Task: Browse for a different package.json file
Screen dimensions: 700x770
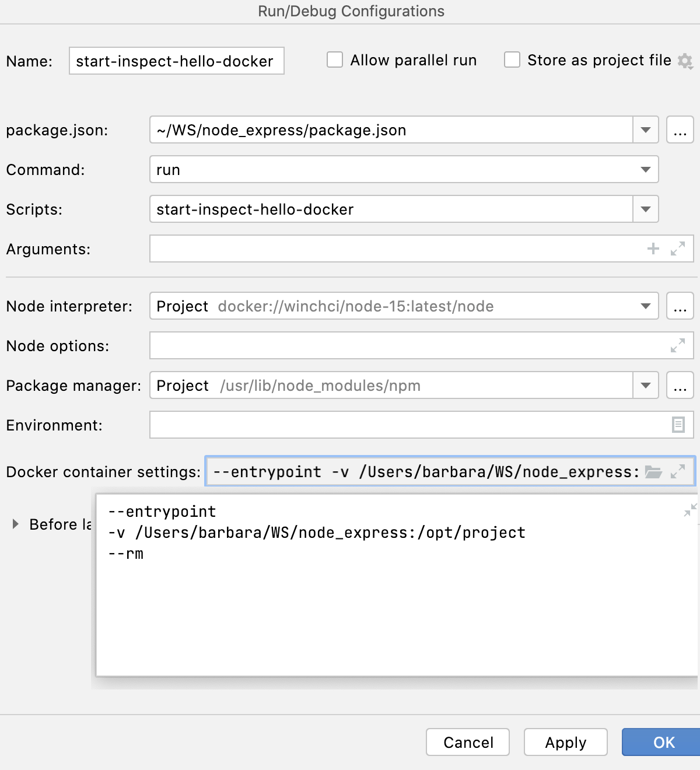Action: [x=680, y=129]
